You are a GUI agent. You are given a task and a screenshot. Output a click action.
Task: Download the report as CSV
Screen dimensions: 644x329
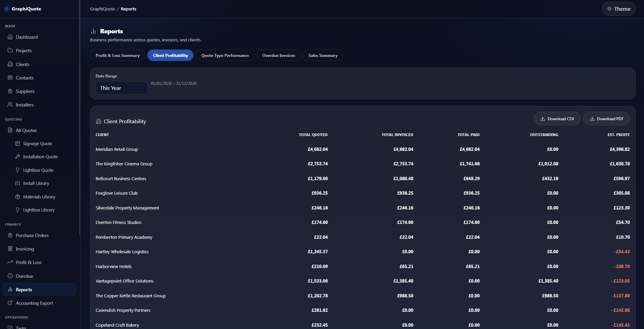click(x=557, y=119)
